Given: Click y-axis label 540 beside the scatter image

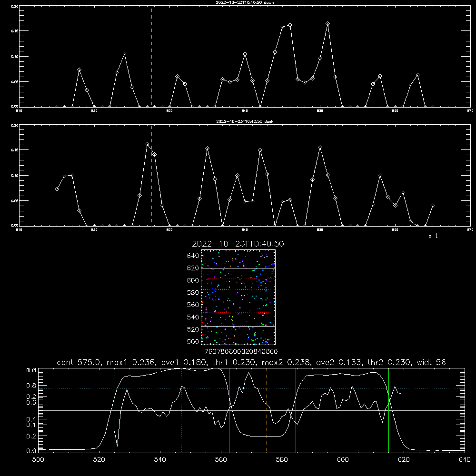Looking at the screenshot, I should point(193,317).
